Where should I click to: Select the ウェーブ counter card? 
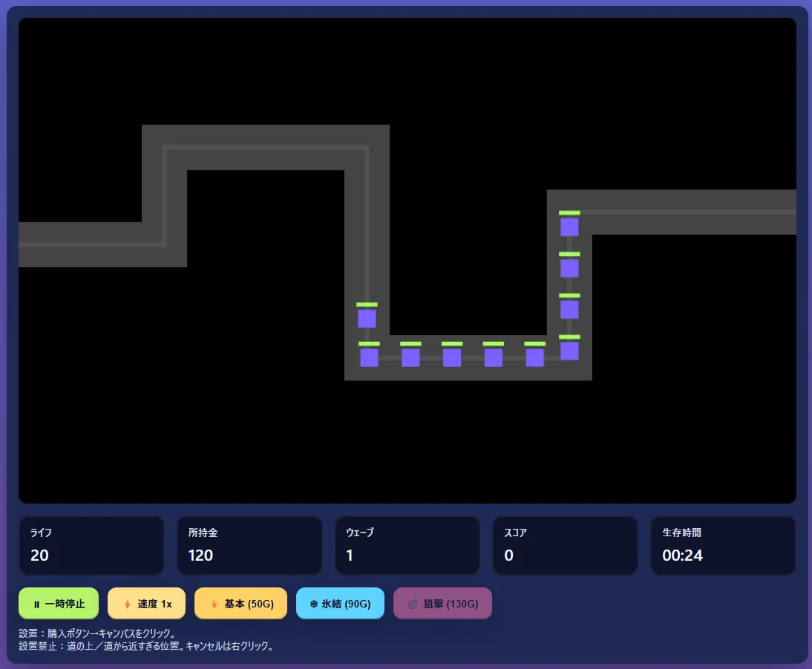[407, 546]
